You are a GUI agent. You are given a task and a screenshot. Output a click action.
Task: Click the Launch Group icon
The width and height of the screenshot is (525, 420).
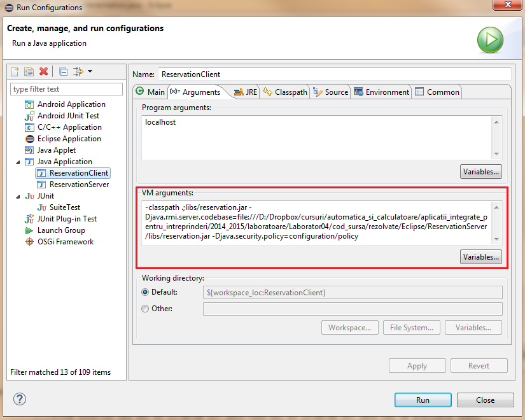[29, 230]
